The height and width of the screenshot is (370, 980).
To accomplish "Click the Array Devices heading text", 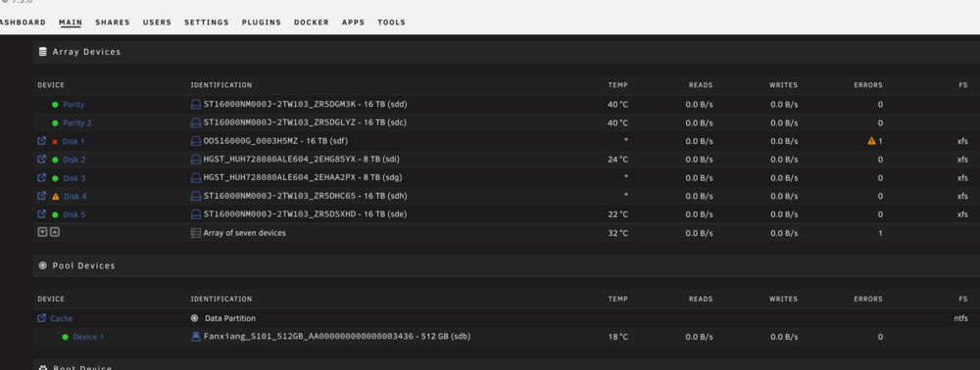I will pyautogui.click(x=87, y=52).
